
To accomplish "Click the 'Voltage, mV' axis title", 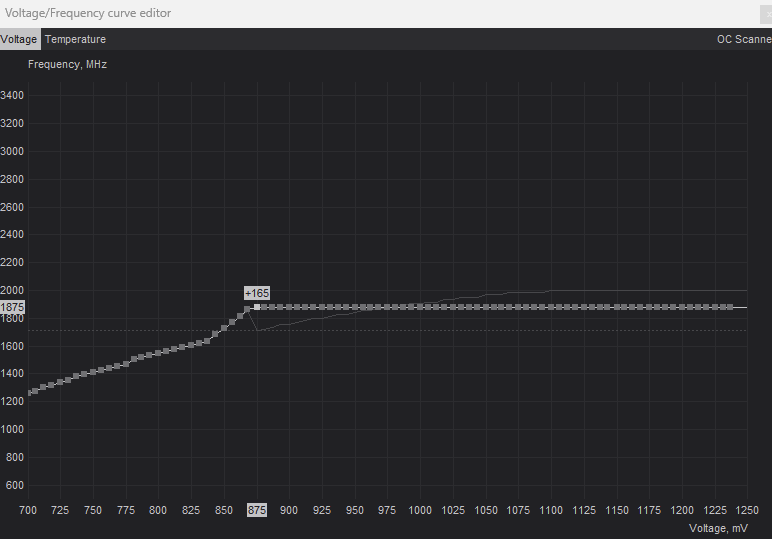I will [x=718, y=528].
